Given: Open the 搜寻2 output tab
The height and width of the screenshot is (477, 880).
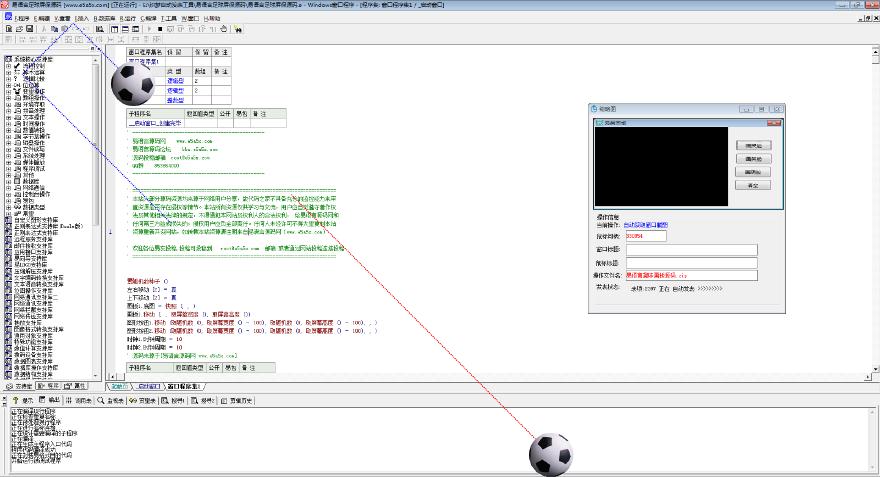Looking at the screenshot, I should [x=203, y=400].
